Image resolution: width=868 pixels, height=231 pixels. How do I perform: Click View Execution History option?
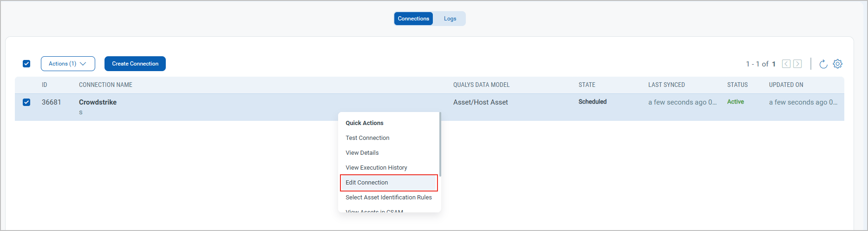[x=376, y=168]
